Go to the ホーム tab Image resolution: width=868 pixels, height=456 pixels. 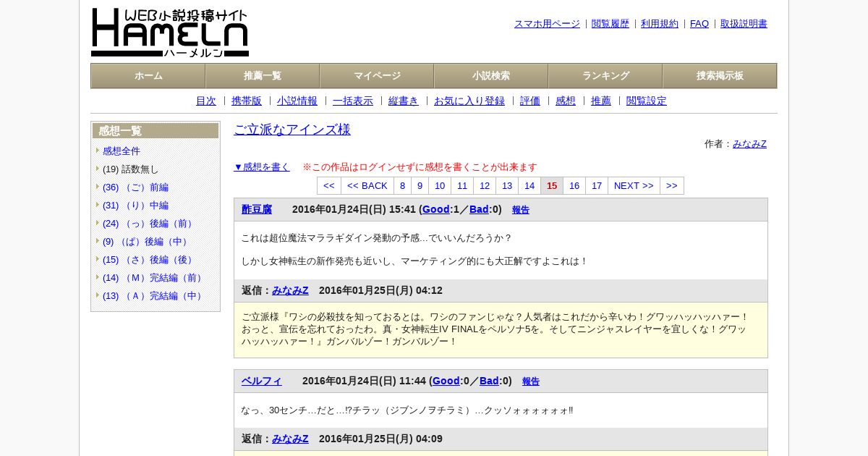point(148,76)
